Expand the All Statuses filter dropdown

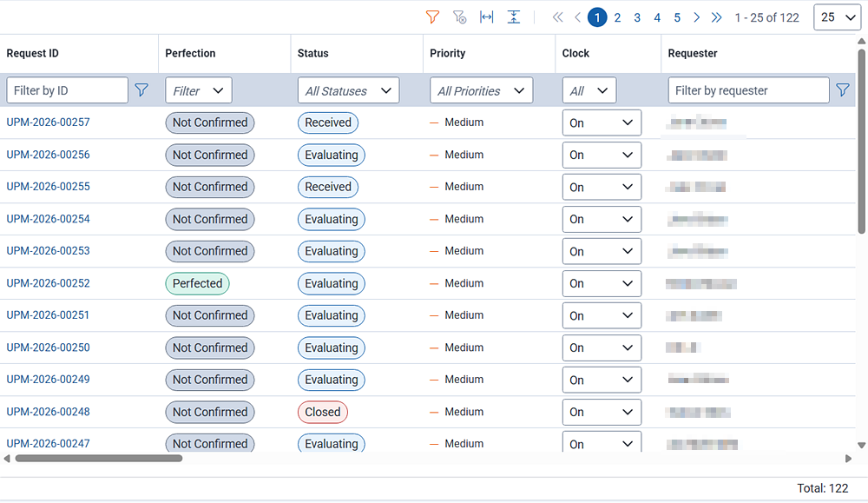(x=348, y=90)
